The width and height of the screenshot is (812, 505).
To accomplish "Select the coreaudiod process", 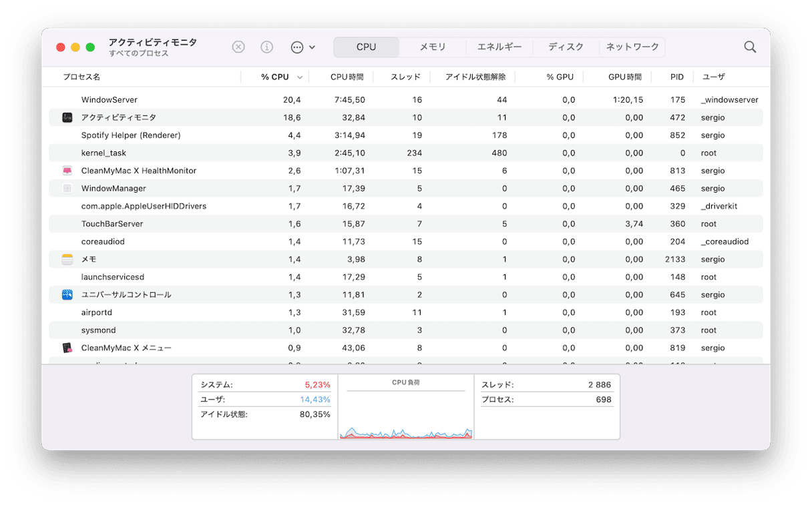I will (406, 241).
